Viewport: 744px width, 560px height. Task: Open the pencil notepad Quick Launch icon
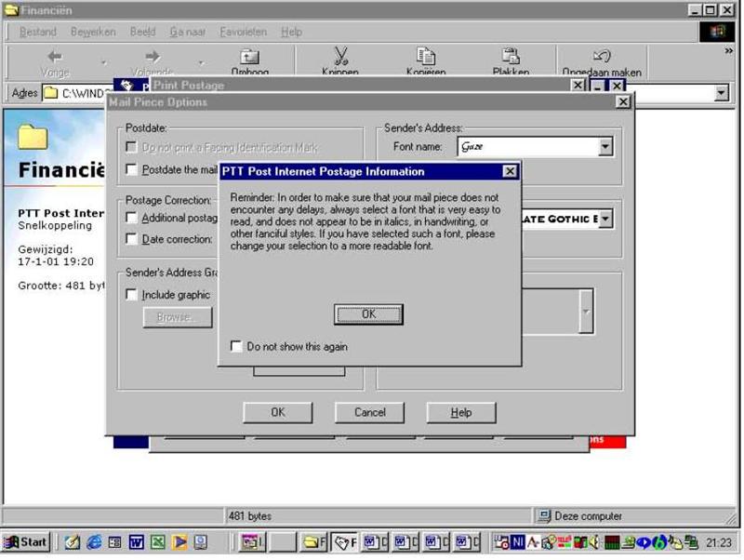coord(73,541)
